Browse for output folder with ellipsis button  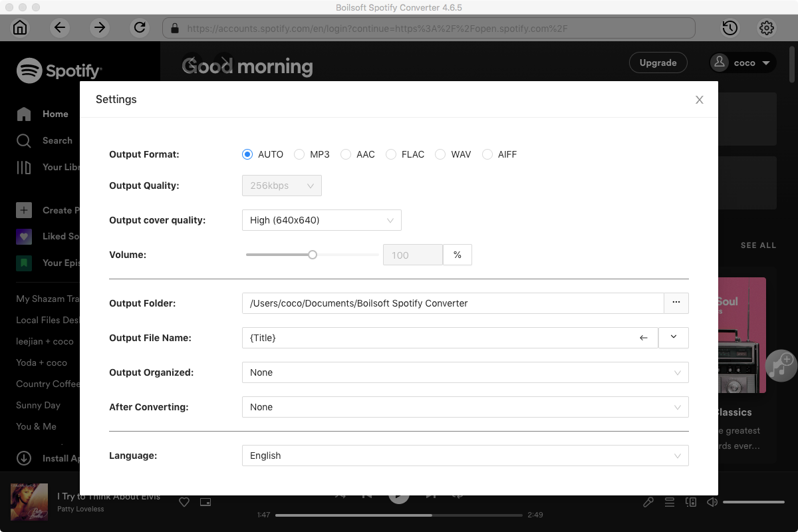coord(676,303)
